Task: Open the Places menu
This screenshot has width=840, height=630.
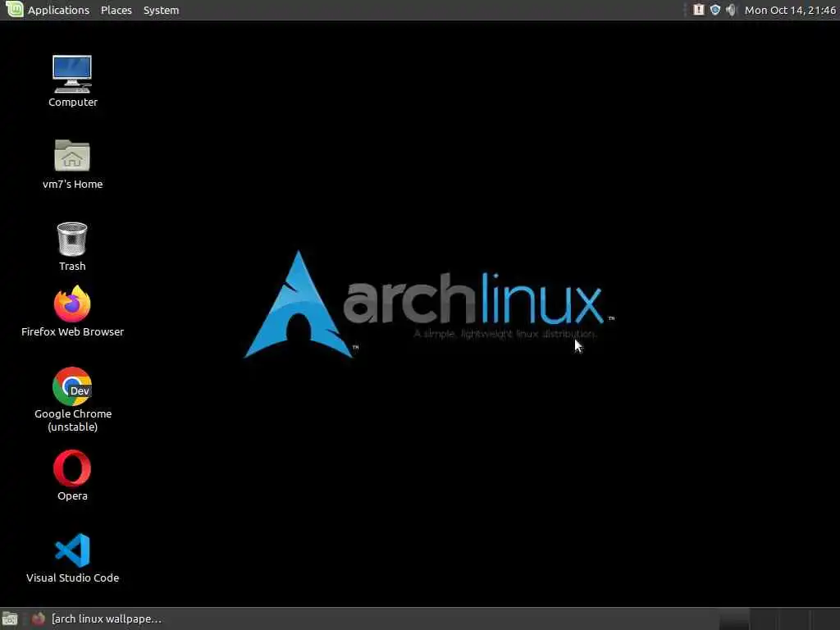Action: [x=116, y=10]
